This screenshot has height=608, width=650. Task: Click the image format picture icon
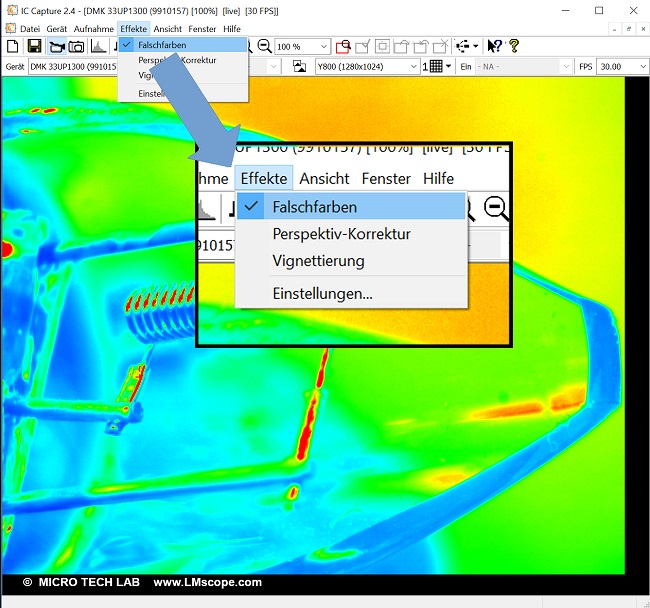298,66
